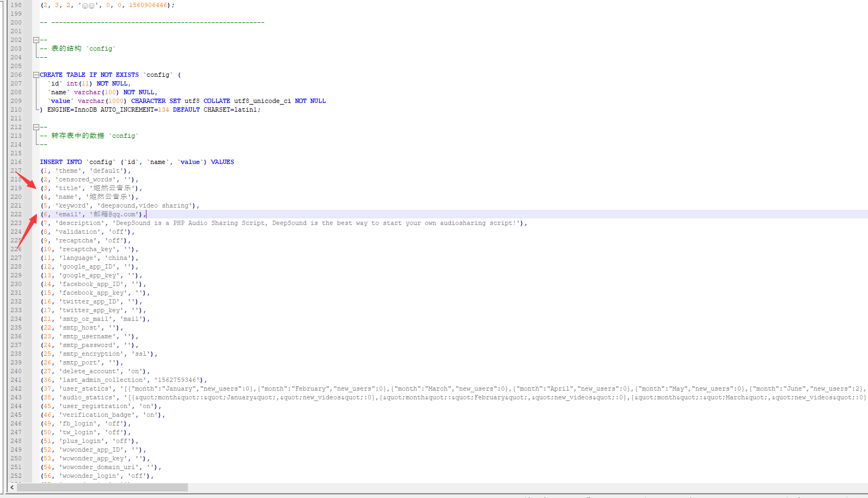Click line number 241 in the gutter
868x498 pixels.
(x=16, y=380)
